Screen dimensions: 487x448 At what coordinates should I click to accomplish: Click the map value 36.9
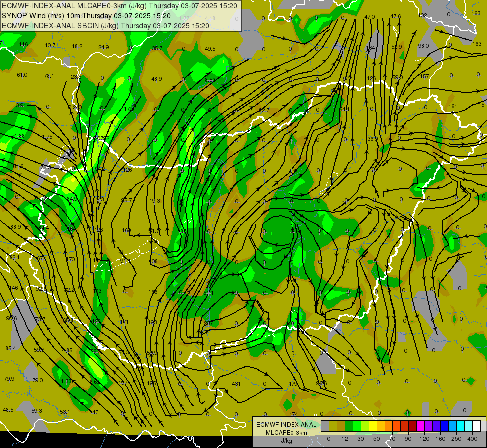[373, 139]
